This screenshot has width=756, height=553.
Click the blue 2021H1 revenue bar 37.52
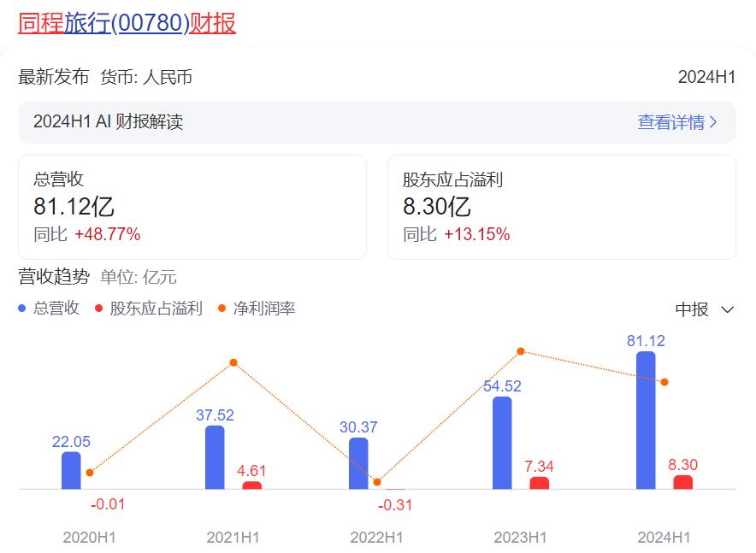click(x=215, y=457)
